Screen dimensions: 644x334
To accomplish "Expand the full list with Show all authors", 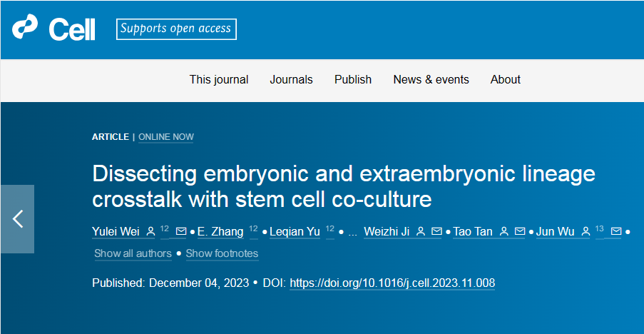I will [x=133, y=253].
